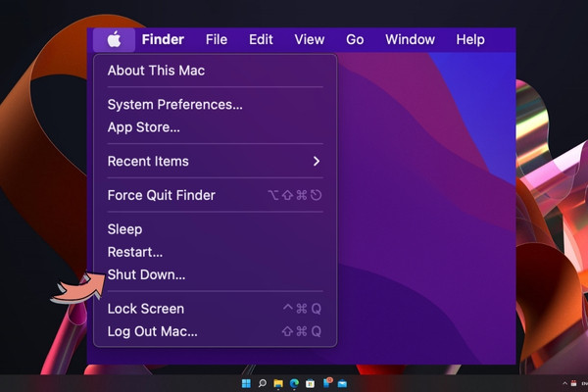Launch File Explorer from the taskbar
The width and height of the screenshot is (588, 392).
278,383
